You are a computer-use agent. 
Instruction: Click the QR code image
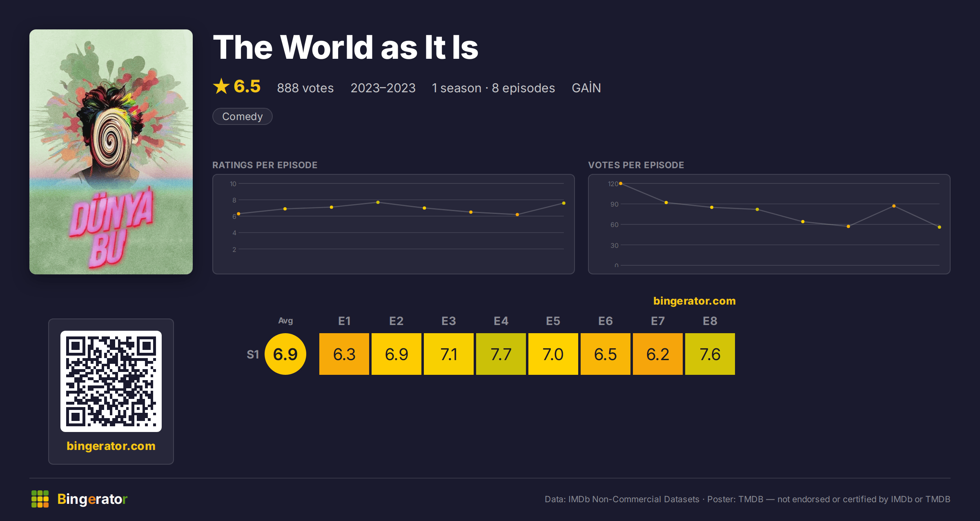point(111,381)
